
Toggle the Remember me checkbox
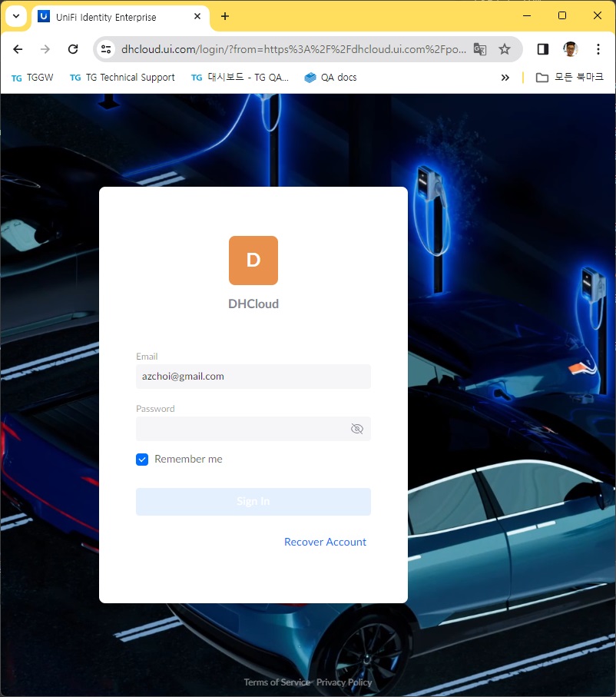pos(142,460)
